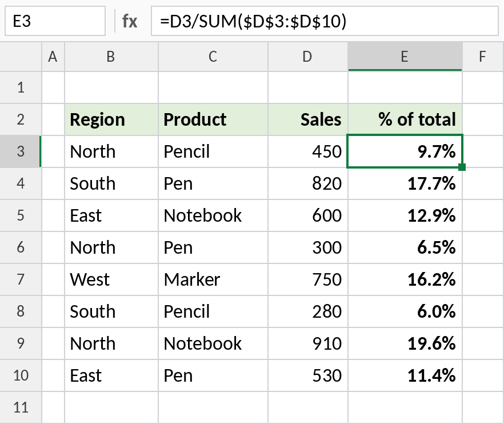Viewport: 504px width, 424px height.
Task: Click the 19.6% cell
Action: [x=405, y=343]
